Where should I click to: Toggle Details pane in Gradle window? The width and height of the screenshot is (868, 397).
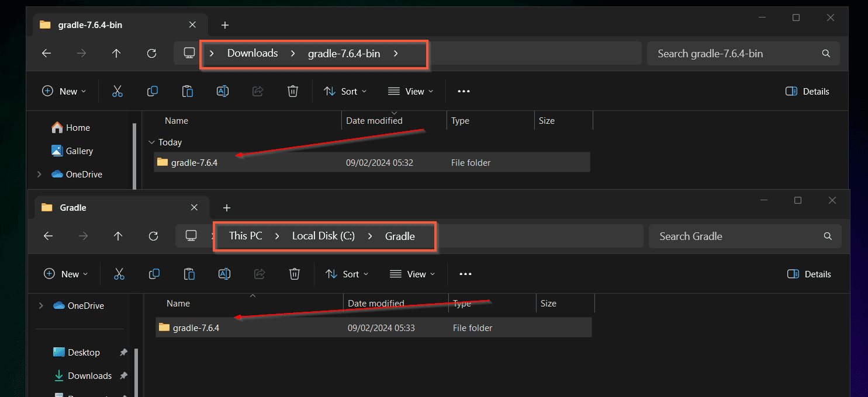point(809,274)
